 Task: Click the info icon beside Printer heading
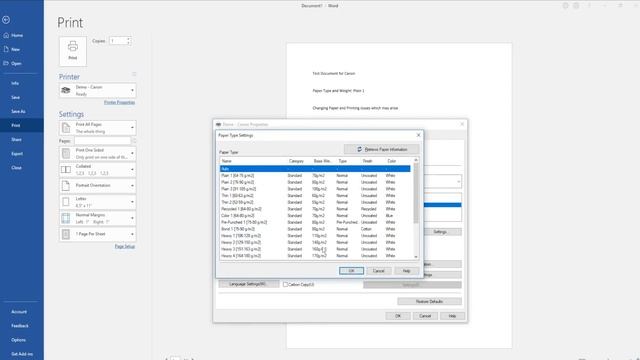click(x=133, y=74)
